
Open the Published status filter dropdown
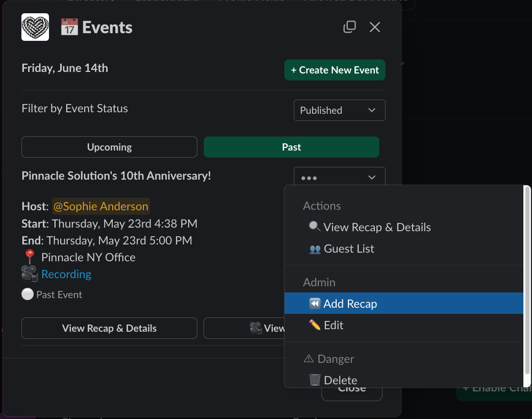(339, 110)
